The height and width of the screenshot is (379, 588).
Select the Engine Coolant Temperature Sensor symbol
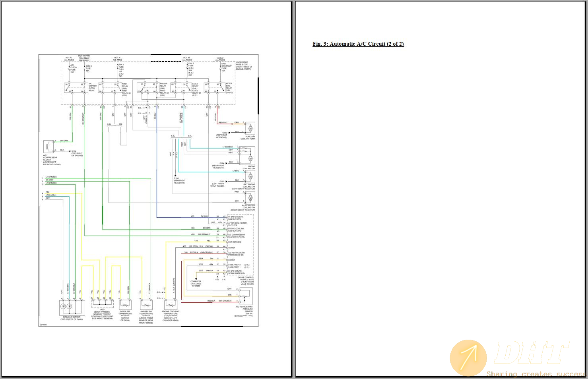pyautogui.click(x=171, y=305)
